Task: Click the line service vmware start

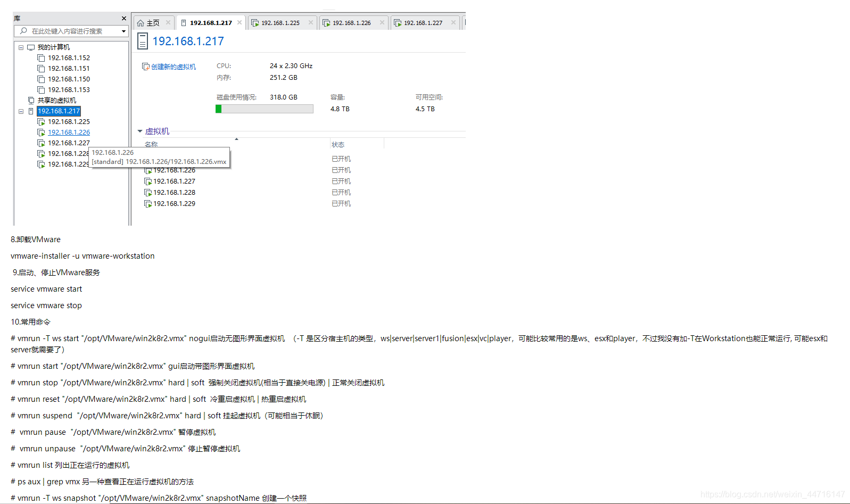Action: 46,289
